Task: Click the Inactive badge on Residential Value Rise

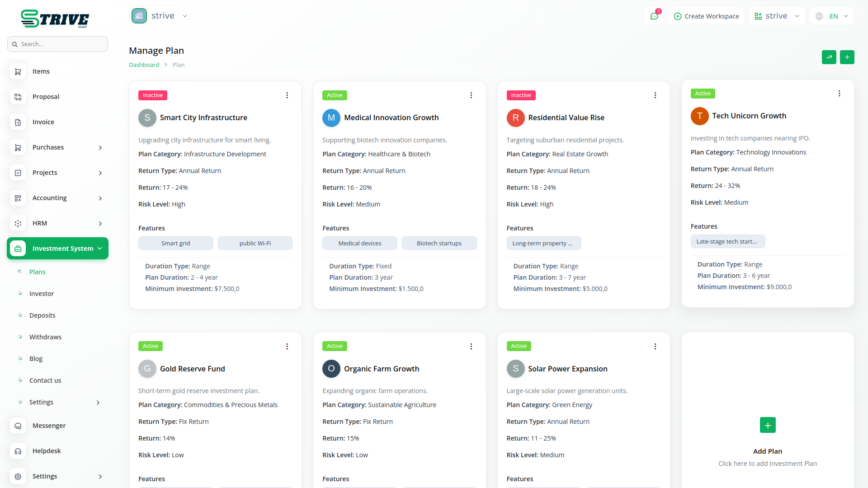Action: click(x=521, y=95)
